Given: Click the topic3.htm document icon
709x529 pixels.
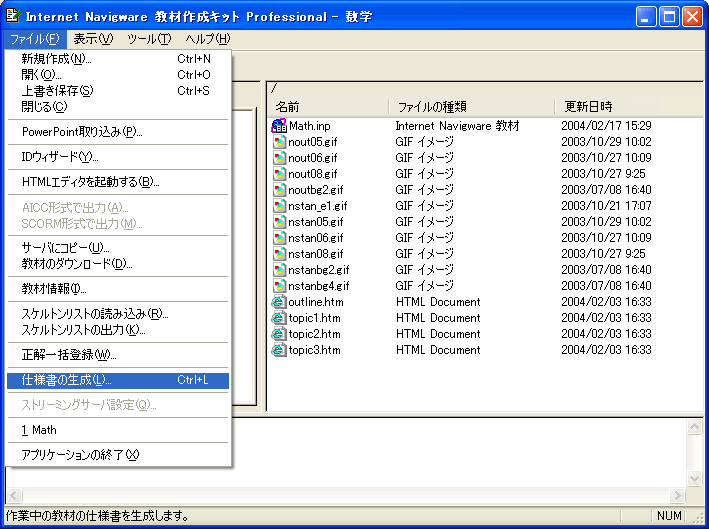Looking at the screenshot, I should point(279,350).
